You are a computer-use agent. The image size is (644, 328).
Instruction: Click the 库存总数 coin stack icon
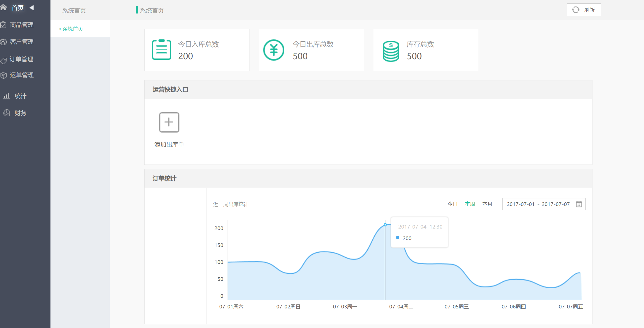[x=391, y=51]
